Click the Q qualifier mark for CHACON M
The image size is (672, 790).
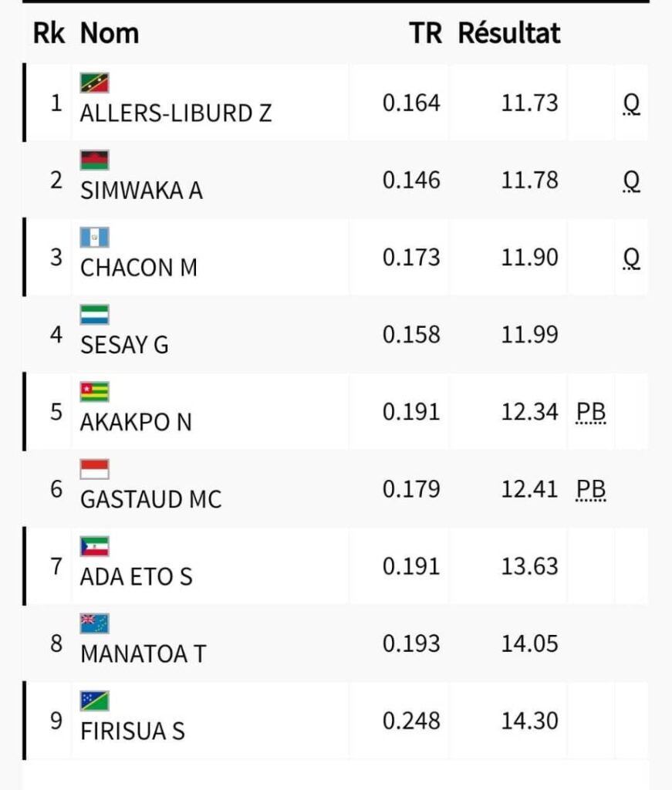tap(631, 258)
